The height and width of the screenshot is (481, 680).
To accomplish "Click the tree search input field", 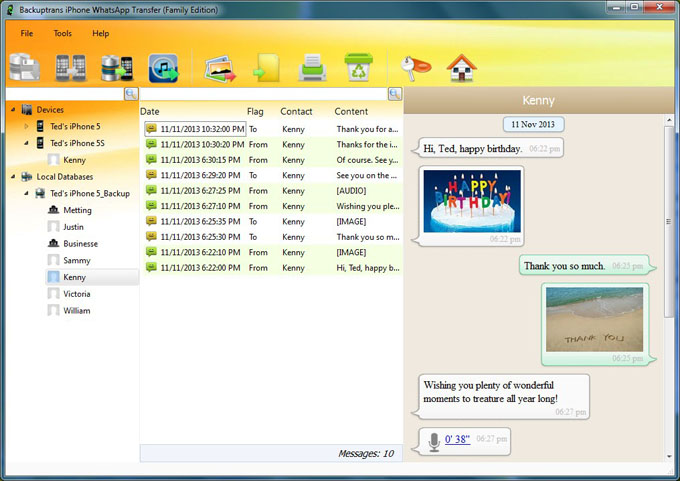I will point(65,94).
